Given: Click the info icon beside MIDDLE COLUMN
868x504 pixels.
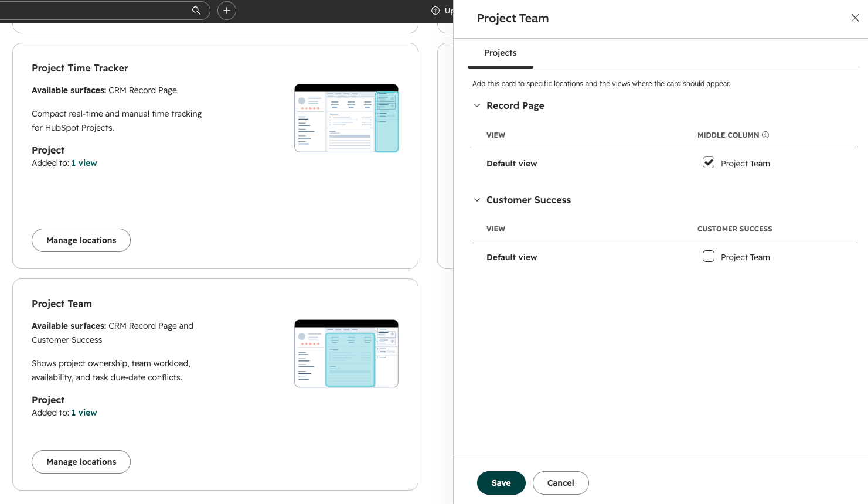Looking at the screenshot, I should [765, 135].
